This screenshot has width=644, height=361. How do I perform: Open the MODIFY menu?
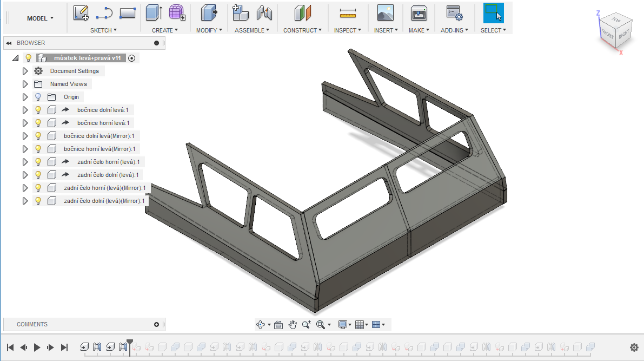209,30
